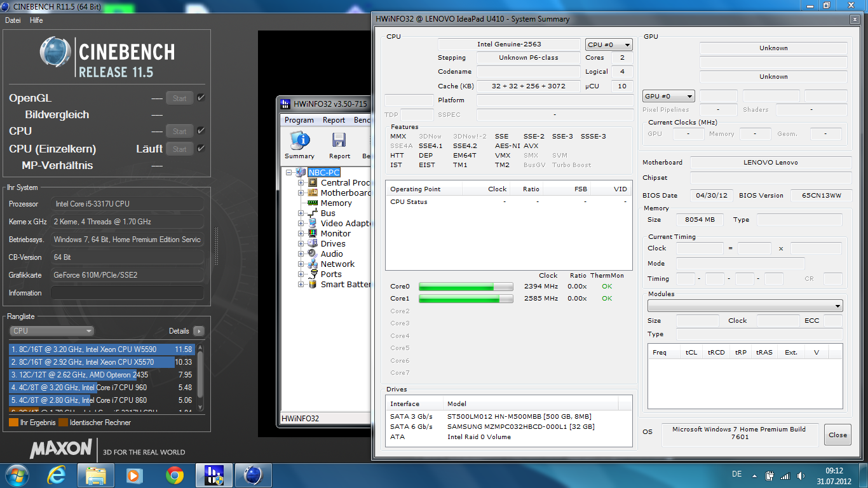The height and width of the screenshot is (488, 868).
Task: Click the Freq column header in modules table
Action: (x=664, y=352)
